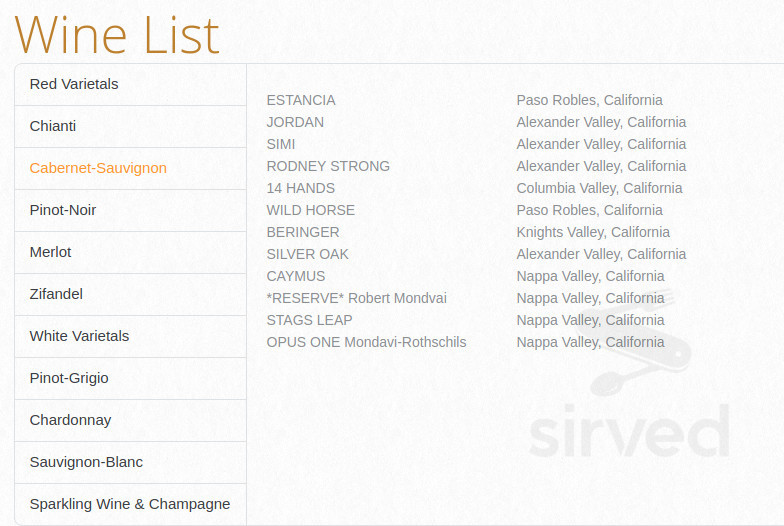The image size is (784, 526).
Task: Select the JORDAN wine row
Action: coord(295,122)
